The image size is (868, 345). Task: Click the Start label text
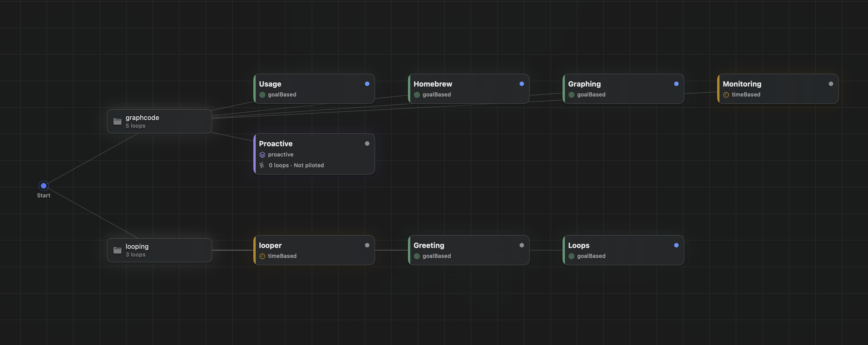tap(43, 196)
